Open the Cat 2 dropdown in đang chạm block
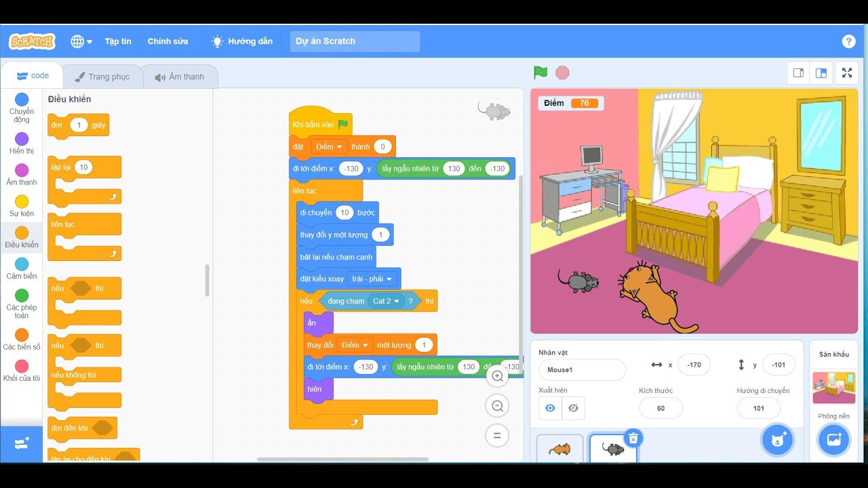 tap(387, 301)
